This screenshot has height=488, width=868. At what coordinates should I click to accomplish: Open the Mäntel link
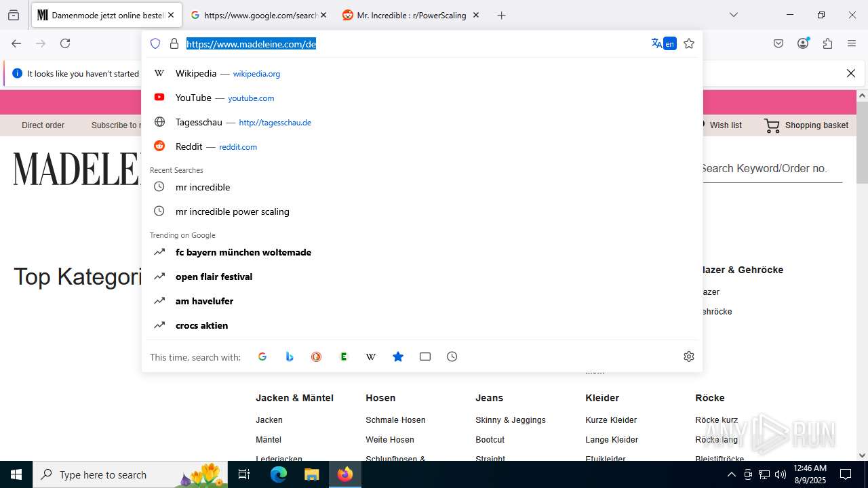pos(269,440)
